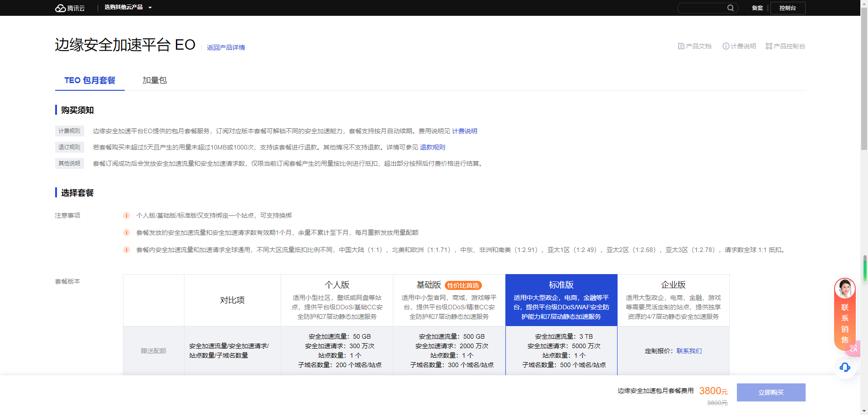Click info icon beside traffic validity note
The image size is (868, 415).
[127, 233]
